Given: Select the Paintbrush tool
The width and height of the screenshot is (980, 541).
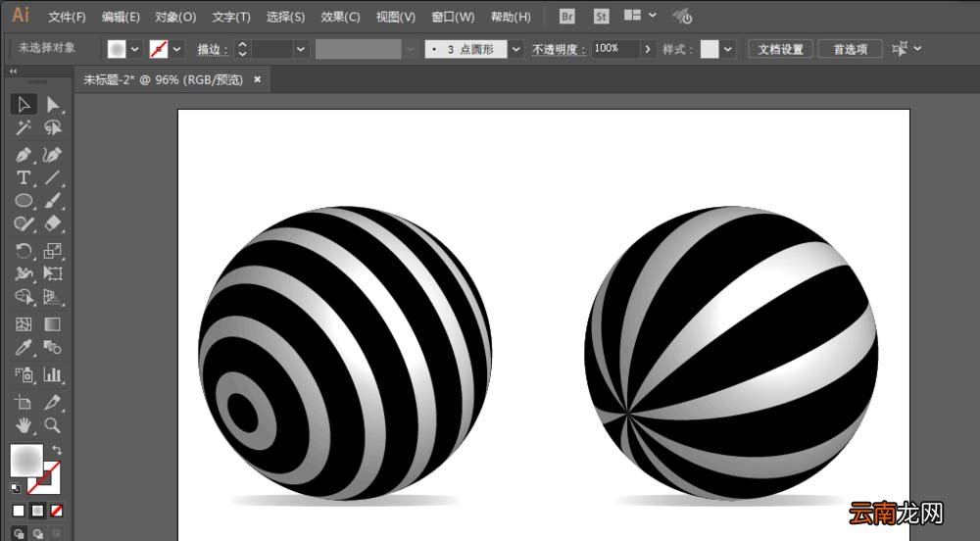Looking at the screenshot, I should (53, 201).
